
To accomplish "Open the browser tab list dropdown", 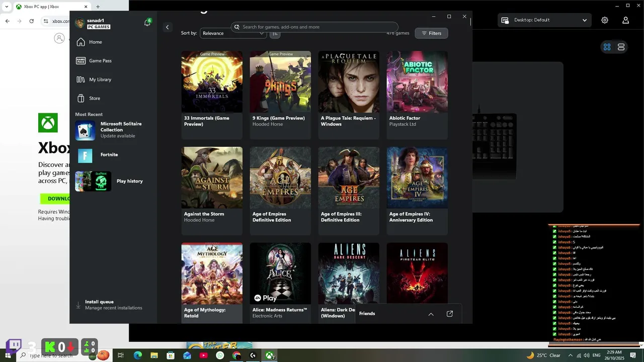I will [x=6, y=7].
